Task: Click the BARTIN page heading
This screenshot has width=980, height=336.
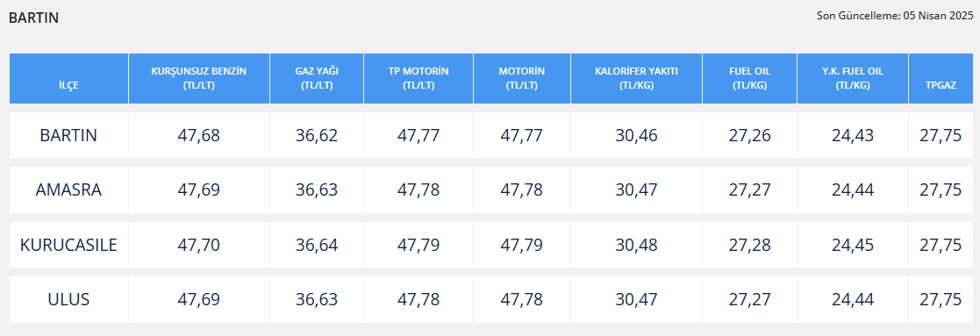Action: tap(33, 18)
